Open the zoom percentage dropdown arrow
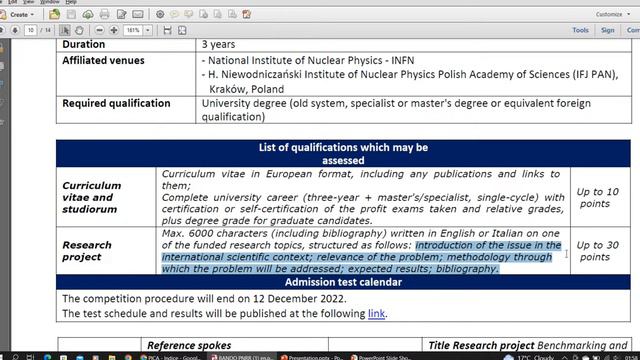 click(x=148, y=30)
